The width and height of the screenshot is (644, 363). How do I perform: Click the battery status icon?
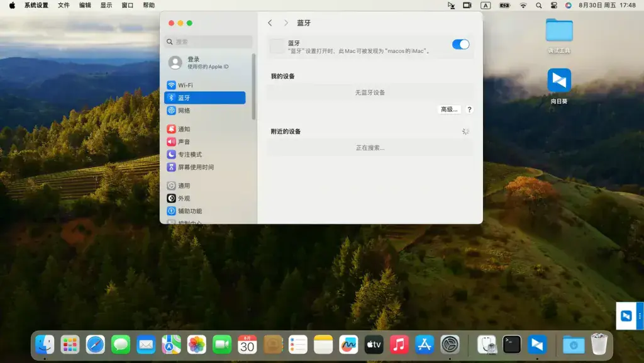tap(504, 5)
